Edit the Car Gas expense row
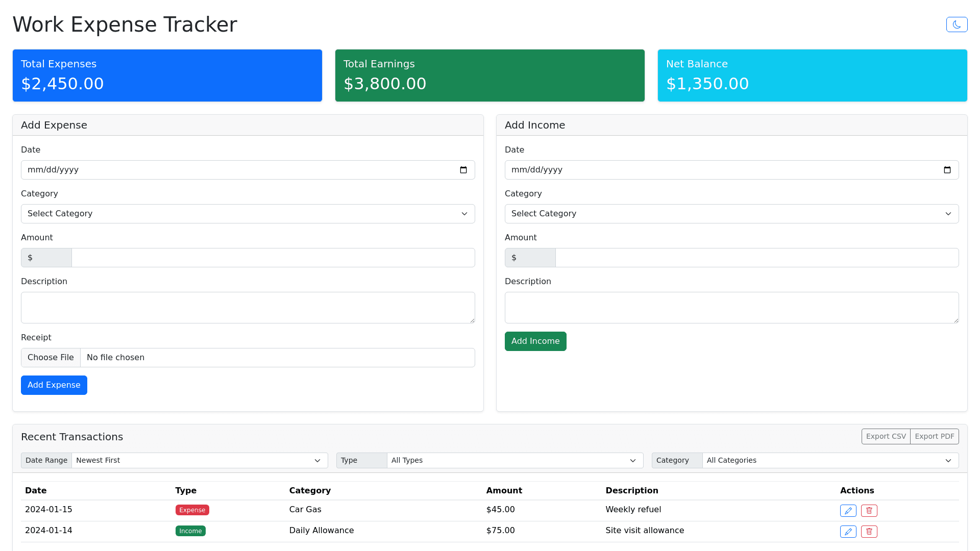 [848, 511]
